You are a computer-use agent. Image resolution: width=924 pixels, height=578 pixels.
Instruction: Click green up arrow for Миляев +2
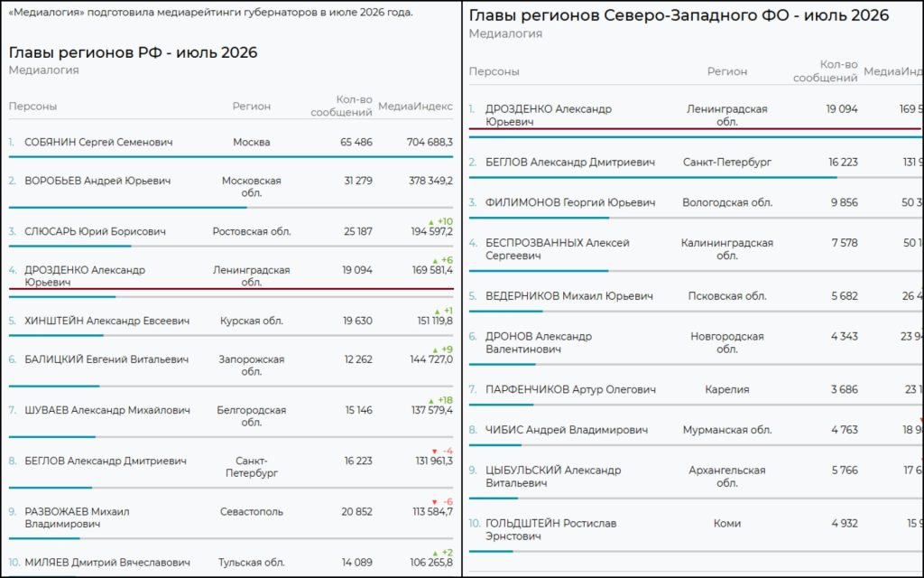[x=435, y=554]
